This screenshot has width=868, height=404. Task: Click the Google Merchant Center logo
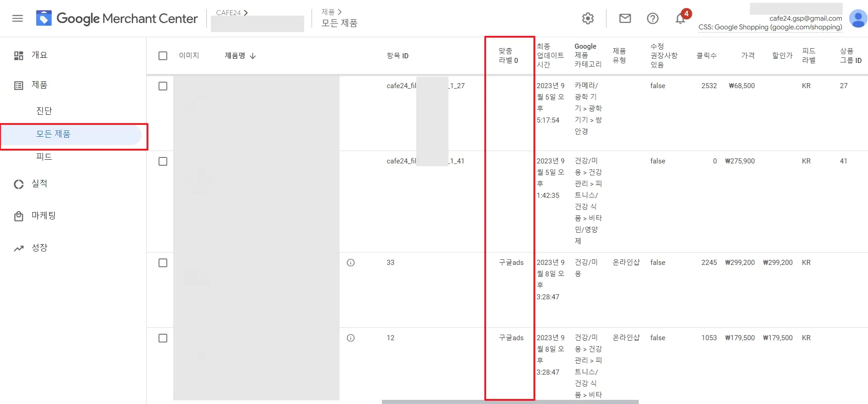pyautogui.click(x=117, y=18)
